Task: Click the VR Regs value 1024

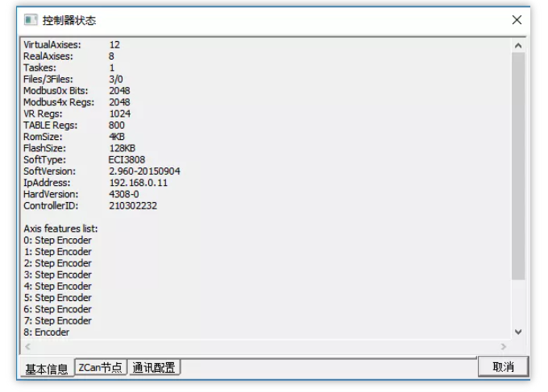Action: coord(119,113)
